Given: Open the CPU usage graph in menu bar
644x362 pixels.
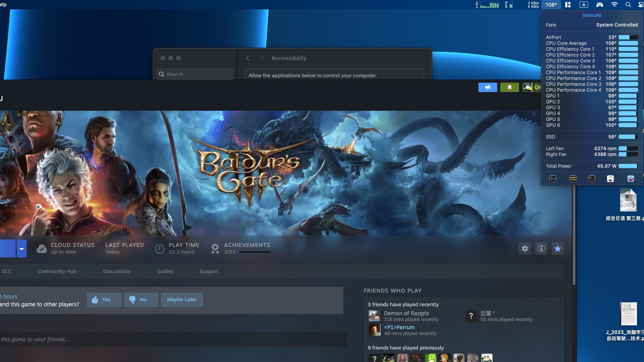Looking at the screenshot, I should point(487,5).
